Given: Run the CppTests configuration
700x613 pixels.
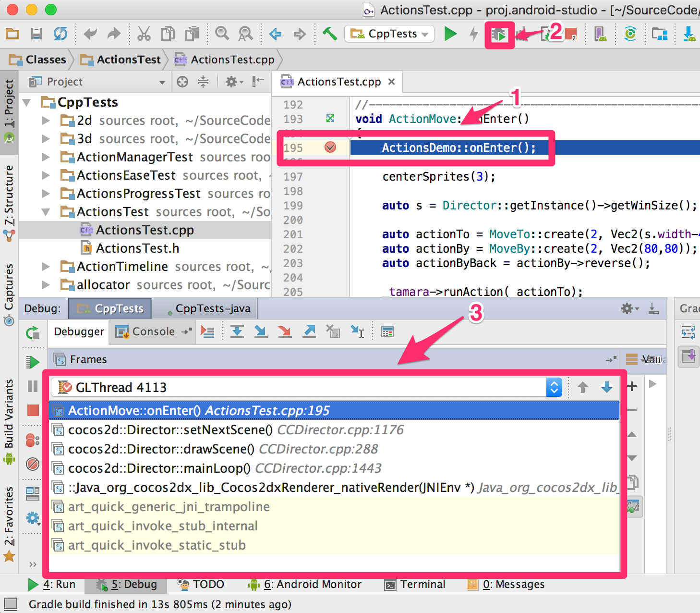Looking at the screenshot, I should (450, 34).
